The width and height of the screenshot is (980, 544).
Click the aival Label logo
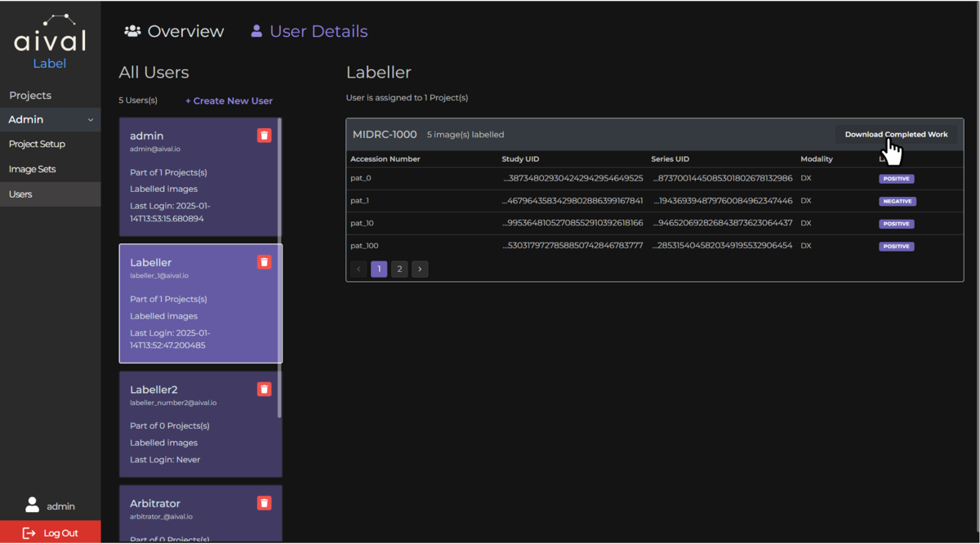coord(49,37)
